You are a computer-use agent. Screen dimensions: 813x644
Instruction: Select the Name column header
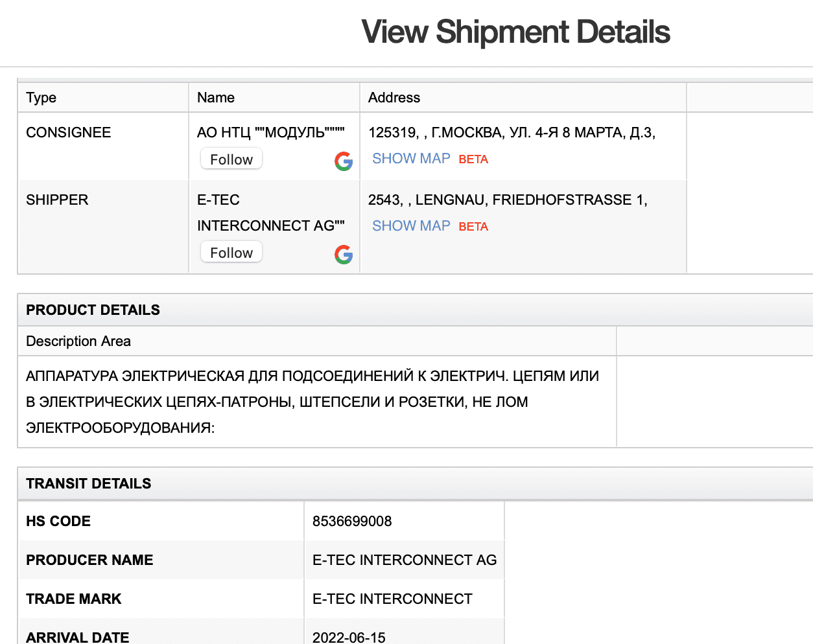click(216, 98)
